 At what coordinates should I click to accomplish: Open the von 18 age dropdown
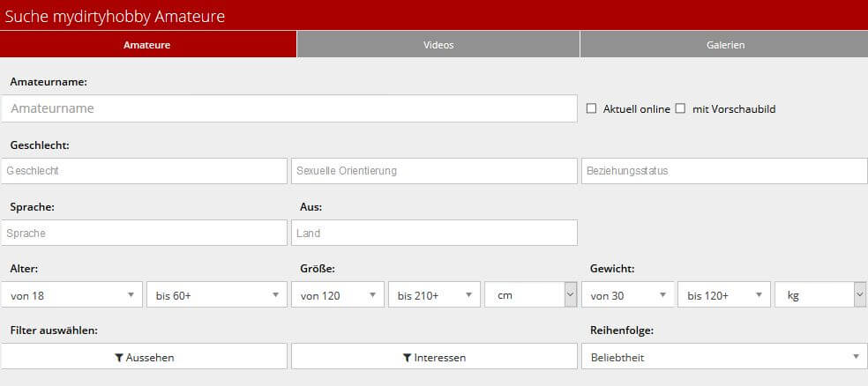[x=72, y=294]
